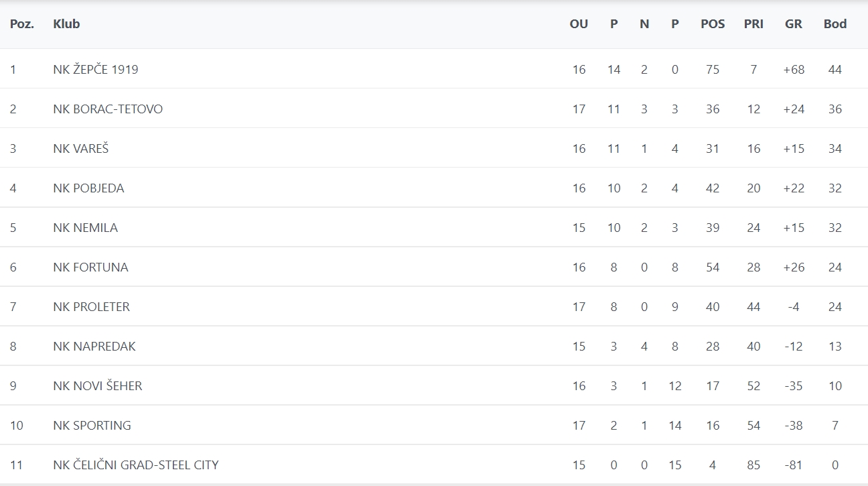Image resolution: width=868 pixels, height=486 pixels.
Task: Click the OU matches played header
Action: click(579, 24)
